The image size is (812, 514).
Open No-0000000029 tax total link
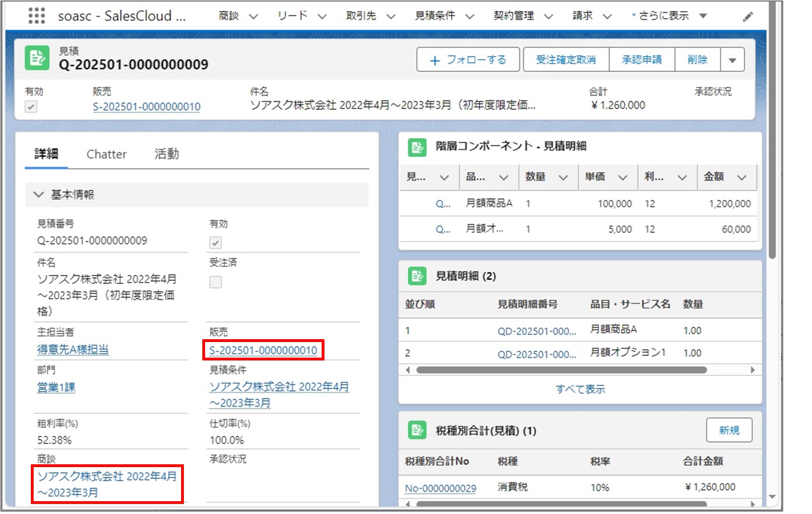pyautogui.click(x=441, y=488)
